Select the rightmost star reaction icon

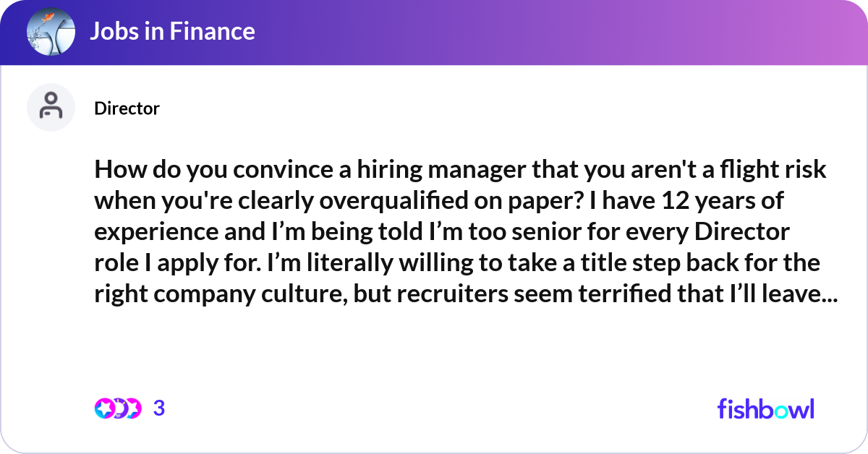click(135, 408)
